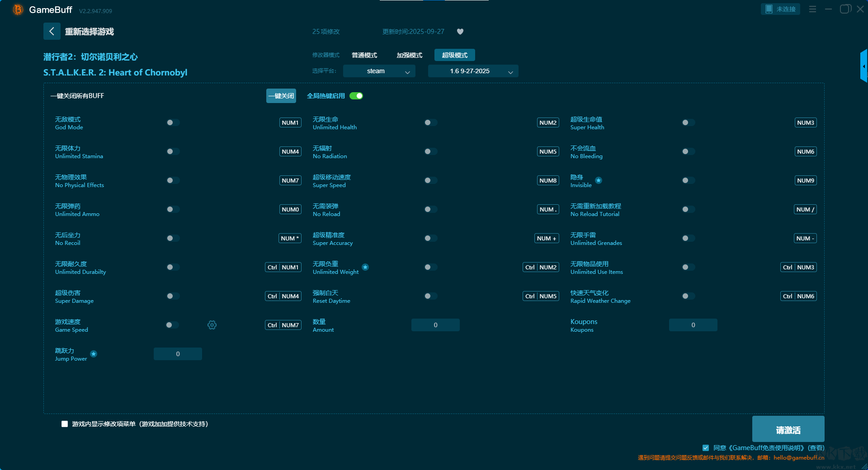868x470 pixels.
Task: Click the star badge beside Invisible
Action: 599,180
